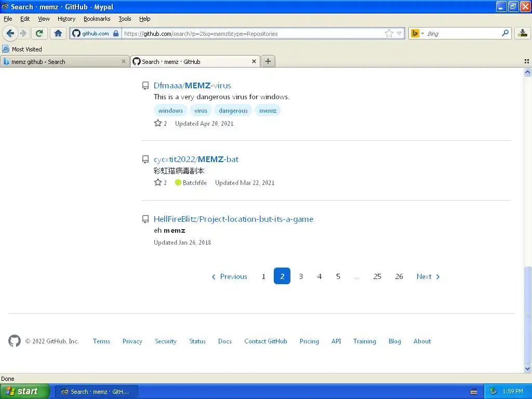Open the History menu

tap(66, 19)
